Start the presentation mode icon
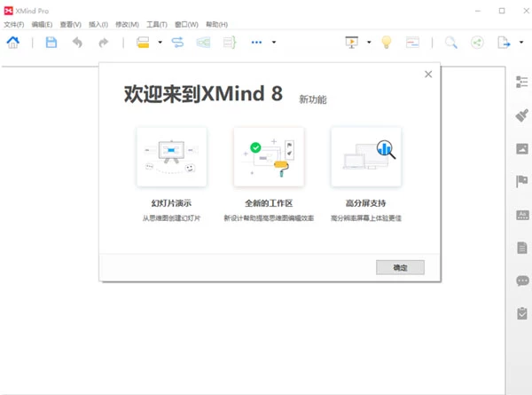The image size is (532, 395). (352, 43)
